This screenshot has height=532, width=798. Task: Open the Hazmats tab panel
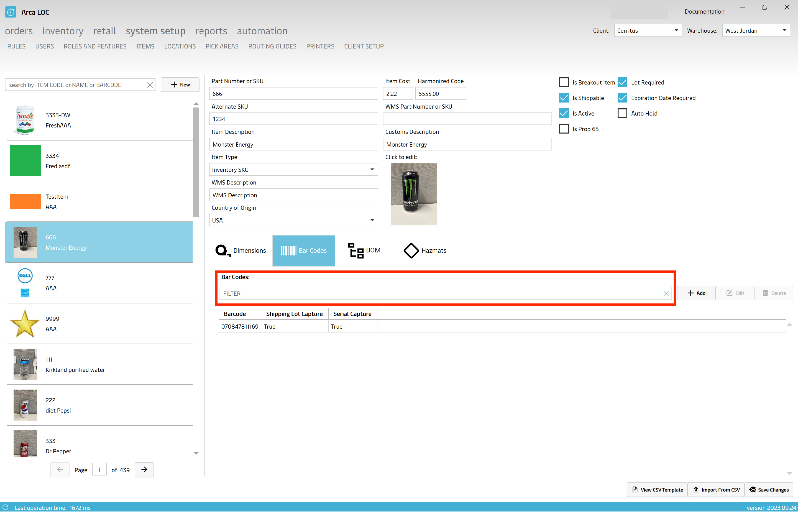pos(424,250)
